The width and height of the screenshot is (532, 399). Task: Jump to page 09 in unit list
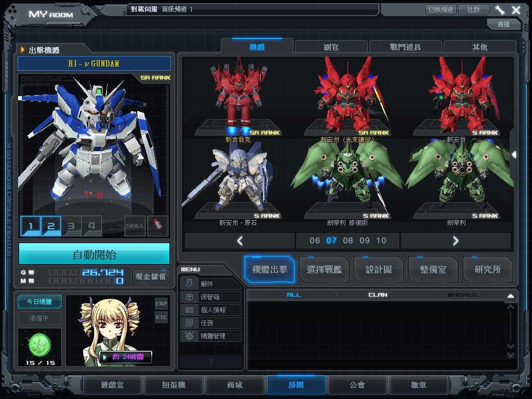coord(365,241)
